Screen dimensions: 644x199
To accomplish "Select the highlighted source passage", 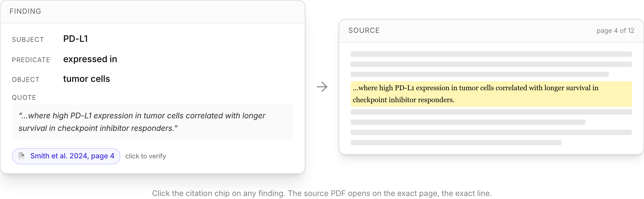I will coord(491,94).
